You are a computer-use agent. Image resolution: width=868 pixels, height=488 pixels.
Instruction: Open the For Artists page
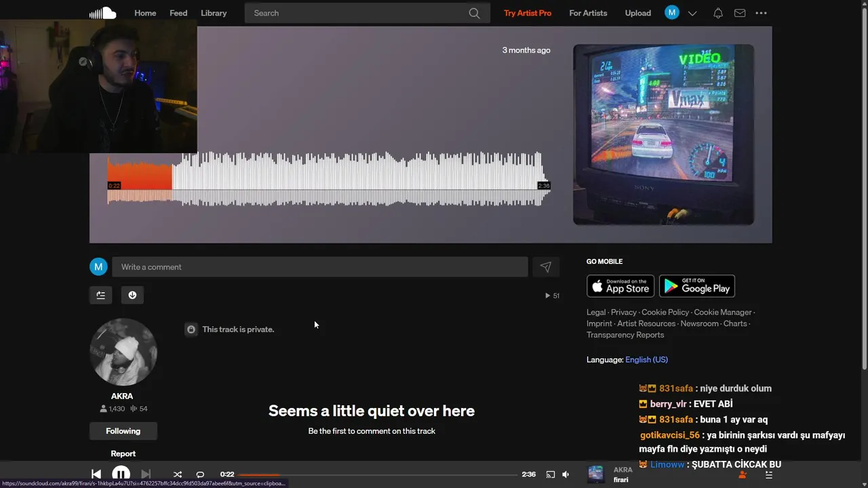(588, 13)
